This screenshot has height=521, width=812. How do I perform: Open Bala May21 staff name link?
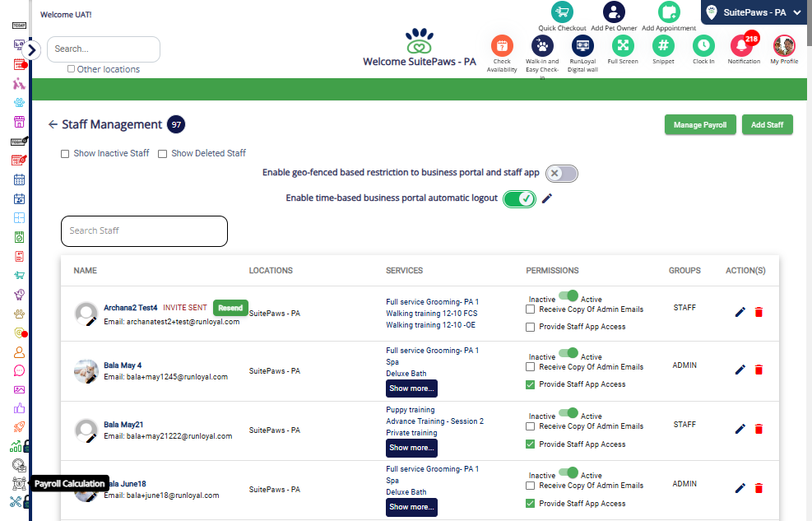point(123,424)
